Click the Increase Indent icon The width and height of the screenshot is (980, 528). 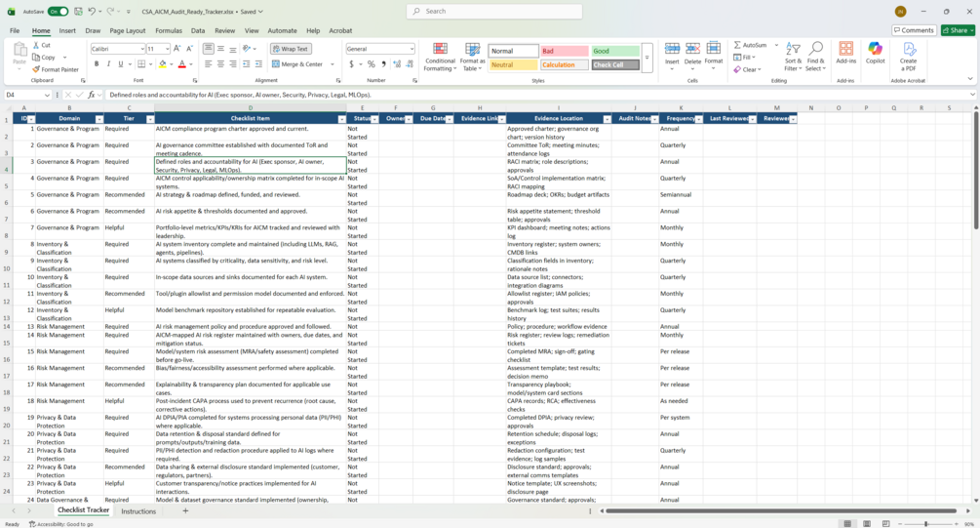[259, 63]
